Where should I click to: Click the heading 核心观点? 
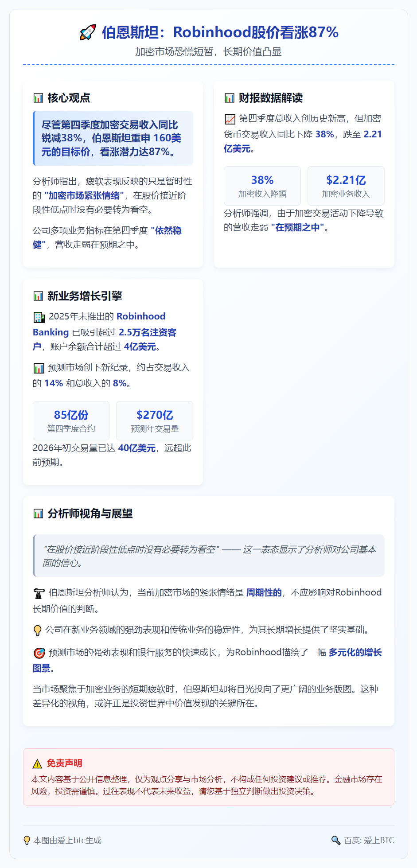tap(69, 98)
